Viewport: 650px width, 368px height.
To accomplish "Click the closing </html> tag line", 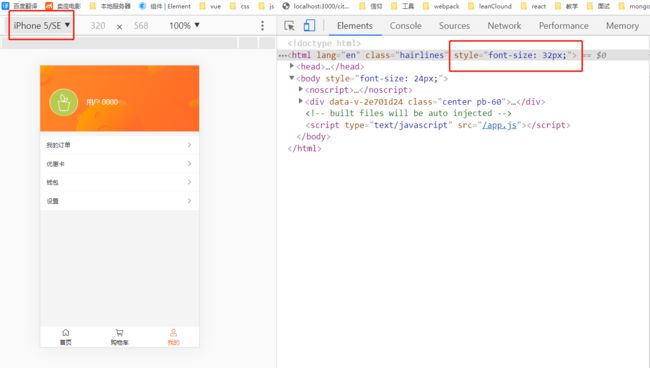I will tap(304, 148).
